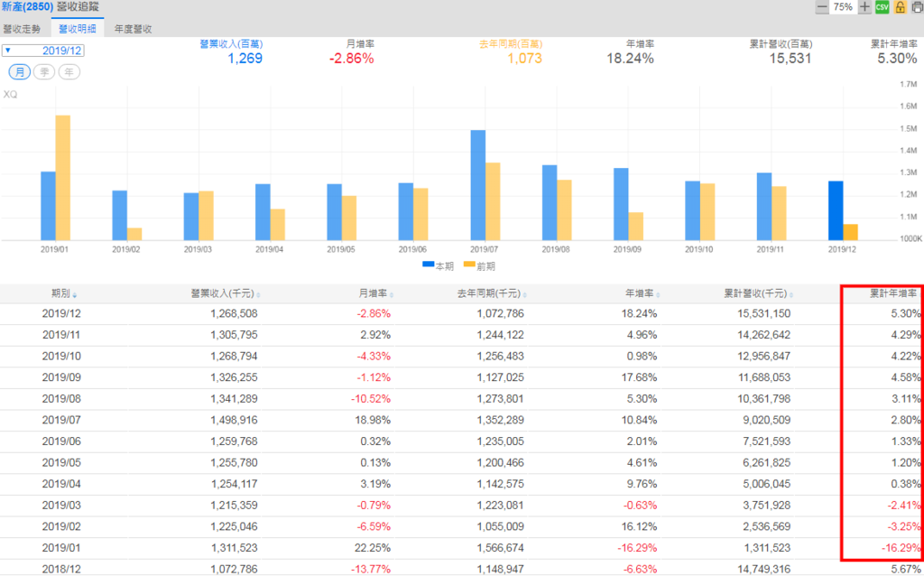
Task: Click the 4.29% cell in 2019/11 row
Action: coord(906,335)
